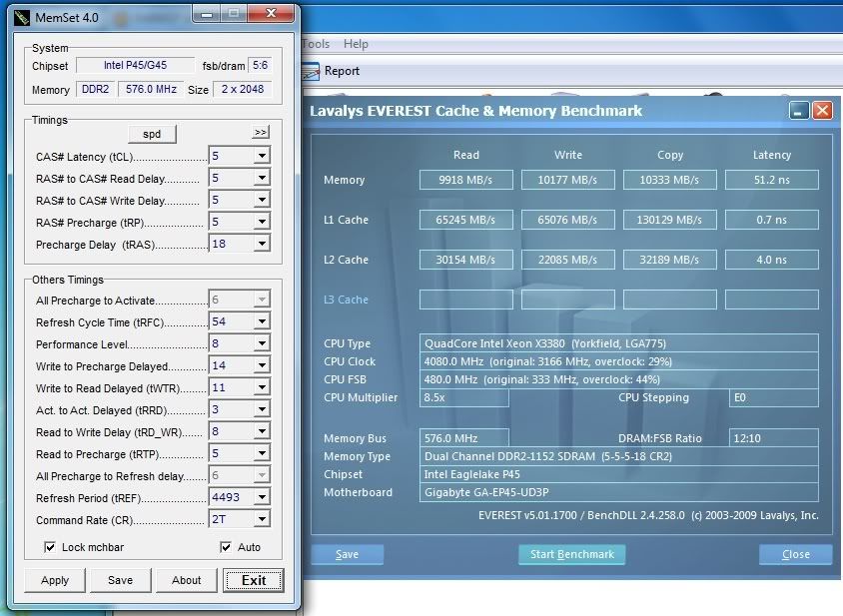Toggle the Lock mchbar checkbox
843x616 pixels.
click(x=50, y=547)
